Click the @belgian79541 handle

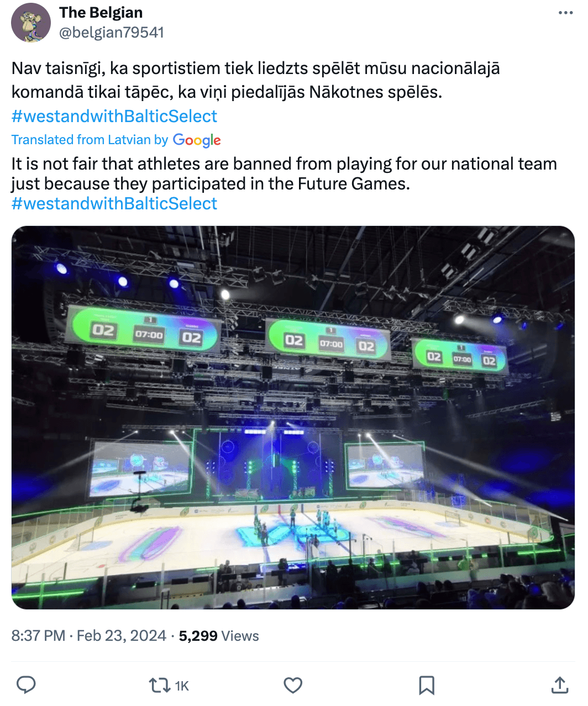pos(112,33)
